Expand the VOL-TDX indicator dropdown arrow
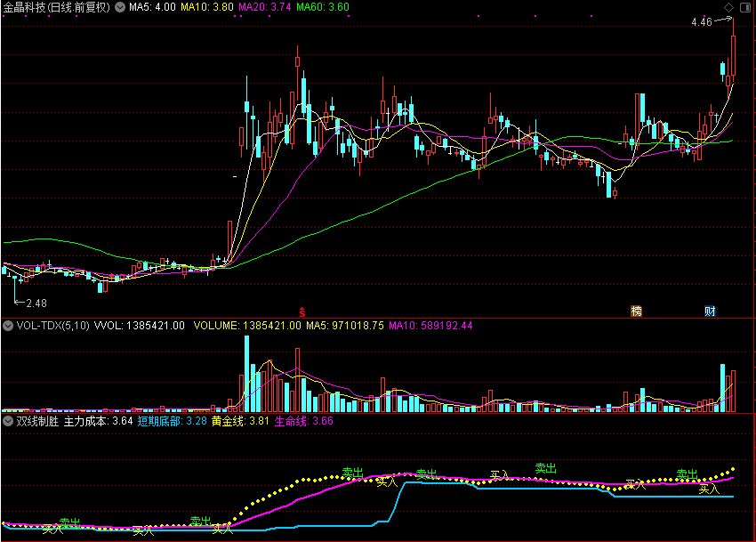The height and width of the screenshot is (542, 756). point(8,326)
